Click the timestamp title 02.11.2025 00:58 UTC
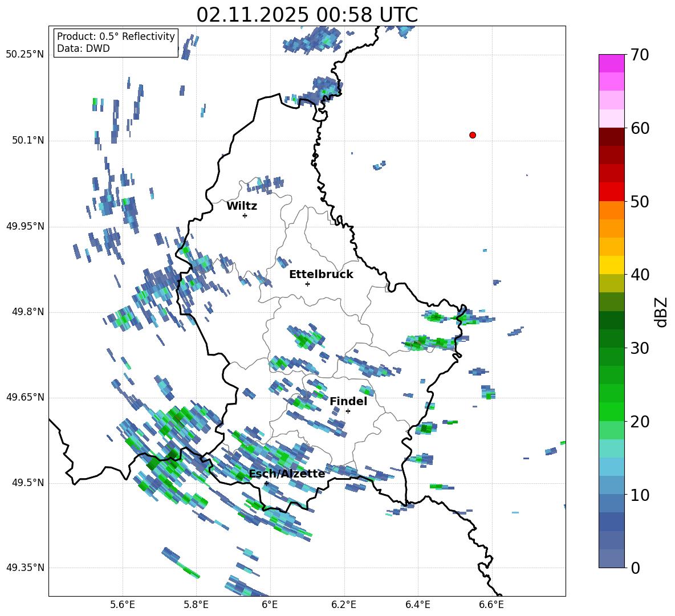Screen dimensions: 675x616 click(x=307, y=15)
